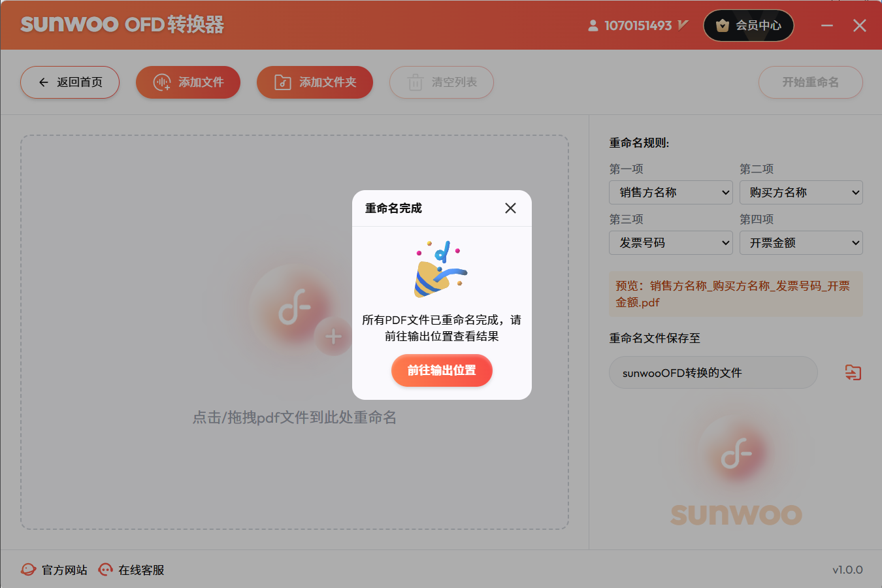
Task: Click the 添加文件夹 button
Action: pos(315,82)
